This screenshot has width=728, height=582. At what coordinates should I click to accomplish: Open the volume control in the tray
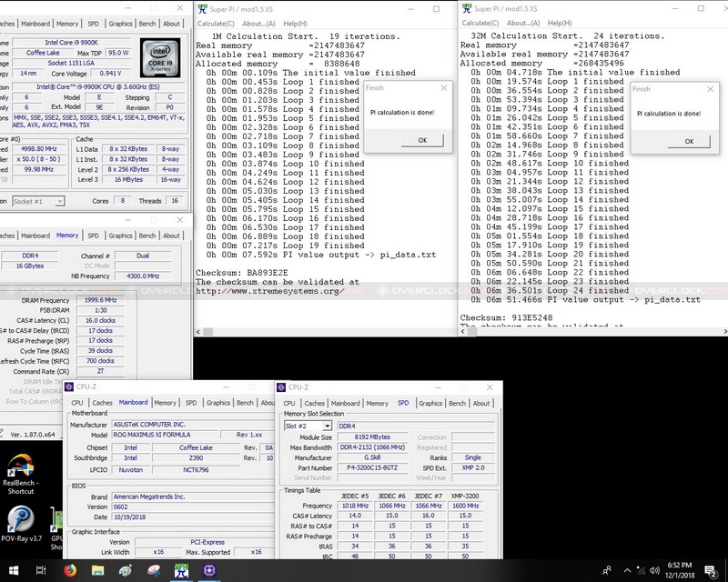tap(654, 570)
